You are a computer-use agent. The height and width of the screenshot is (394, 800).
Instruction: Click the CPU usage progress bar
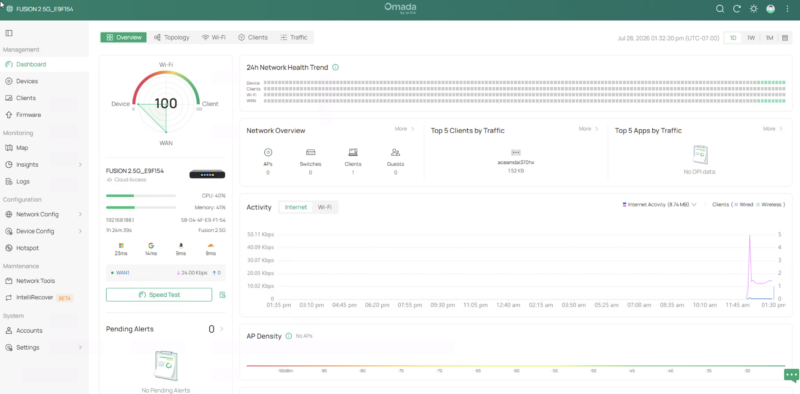141,195
